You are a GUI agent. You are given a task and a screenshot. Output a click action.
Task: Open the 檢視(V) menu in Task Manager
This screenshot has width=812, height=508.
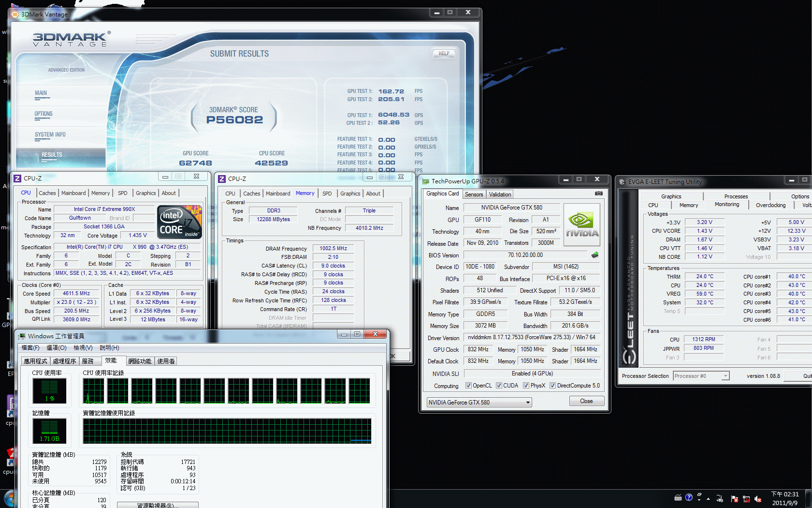point(83,348)
